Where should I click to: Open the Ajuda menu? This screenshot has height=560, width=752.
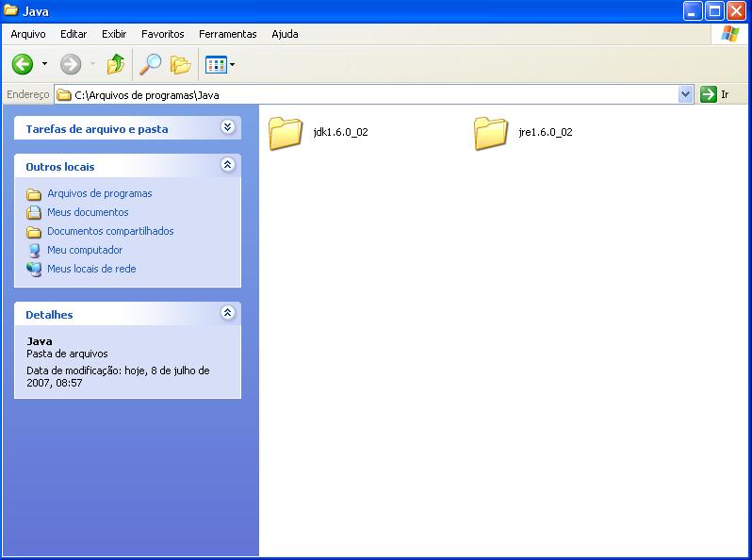pos(285,34)
